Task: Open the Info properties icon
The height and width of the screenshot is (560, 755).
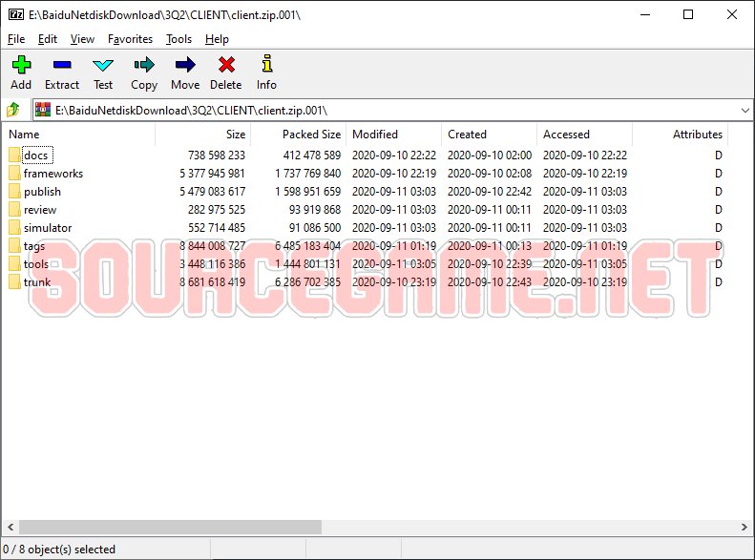Action: click(x=266, y=65)
